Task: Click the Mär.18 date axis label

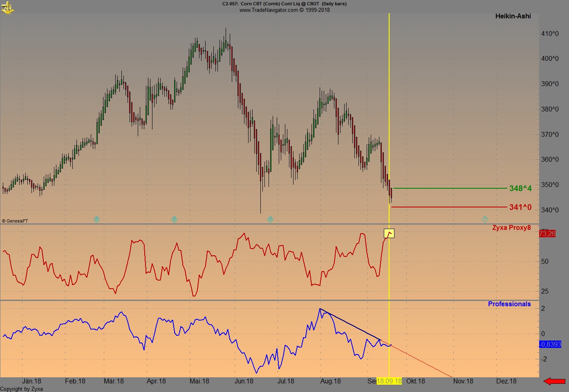Action: [114, 381]
